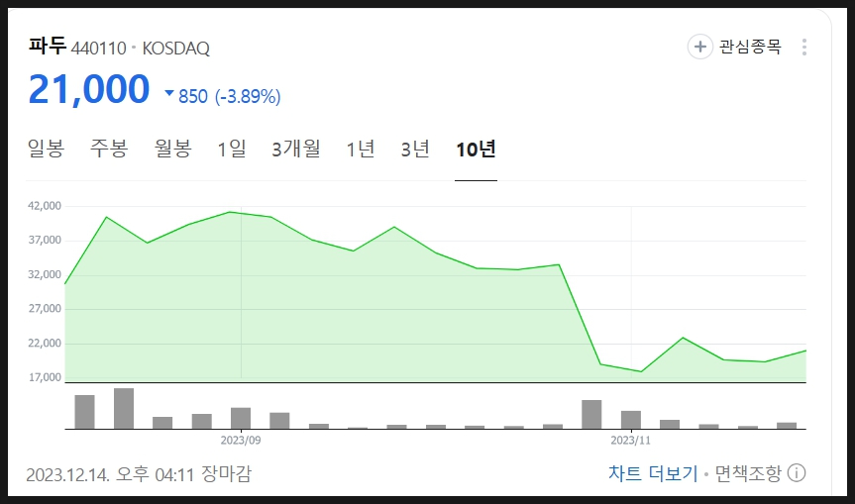View the 1년 chart period

(361, 149)
